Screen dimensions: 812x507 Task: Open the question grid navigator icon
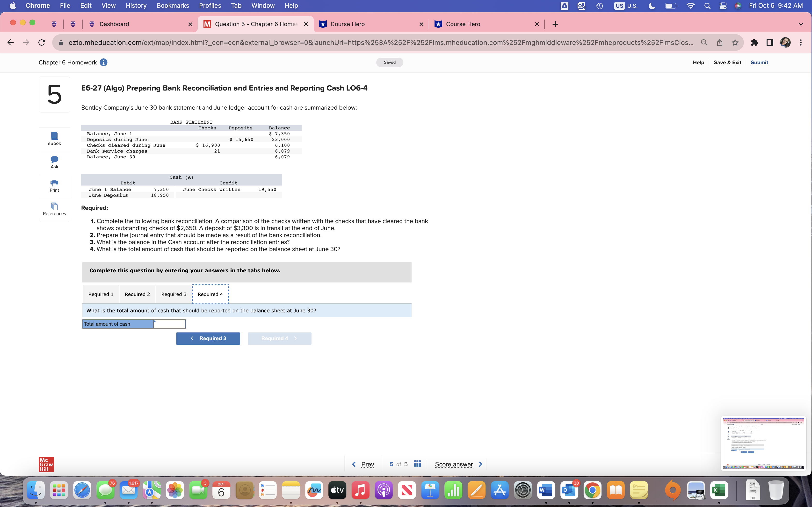coord(417,464)
